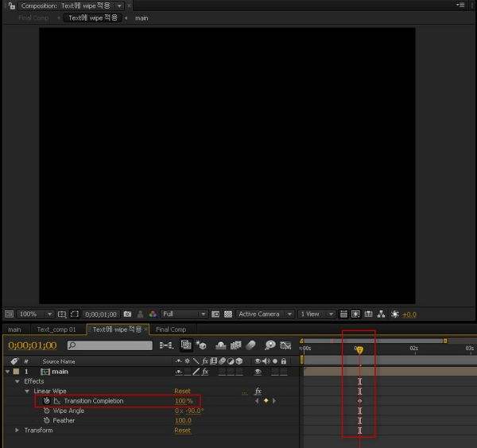Toggle the keyframe diamond for Transition Completion
The width and height of the screenshot is (477, 448).
coord(266,401)
